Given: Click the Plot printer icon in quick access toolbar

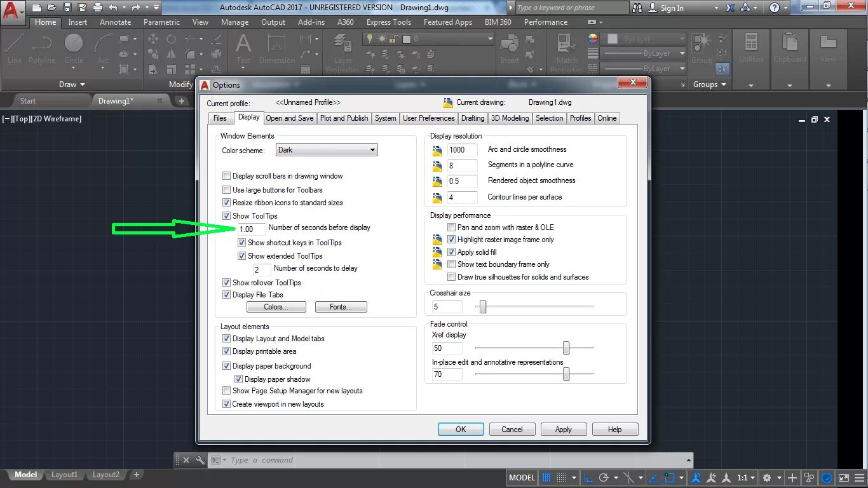Looking at the screenshot, I should pos(97,8).
